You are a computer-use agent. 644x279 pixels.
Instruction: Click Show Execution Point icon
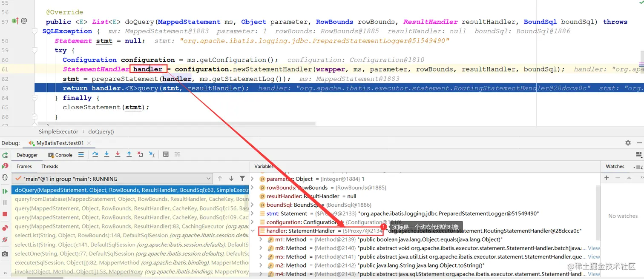81,155
